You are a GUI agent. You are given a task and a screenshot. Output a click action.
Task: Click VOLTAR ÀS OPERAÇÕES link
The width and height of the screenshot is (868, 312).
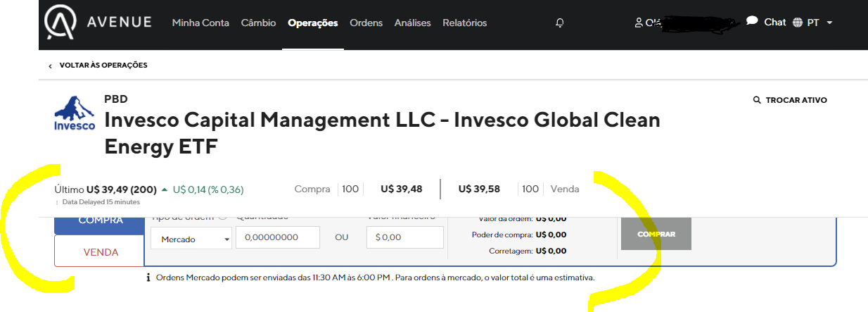(x=103, y=65)
